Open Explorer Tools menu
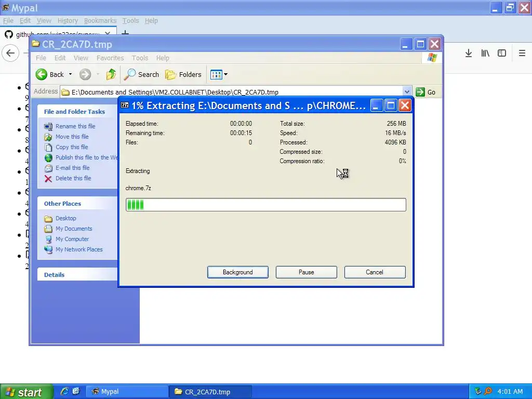 click(x=140, y=58)
